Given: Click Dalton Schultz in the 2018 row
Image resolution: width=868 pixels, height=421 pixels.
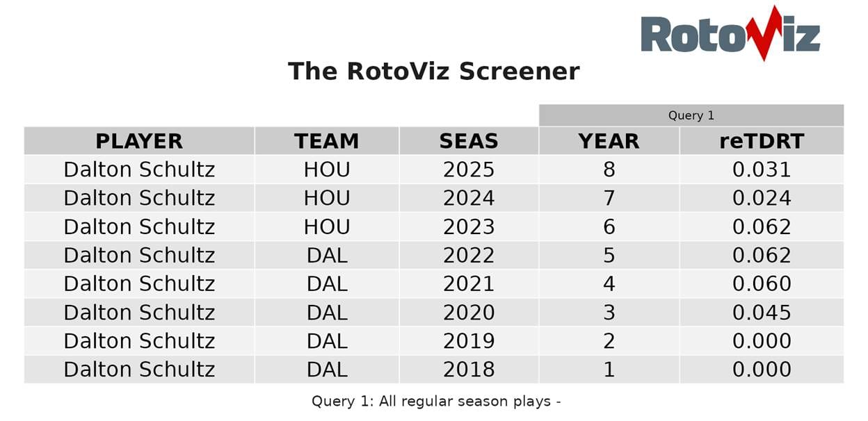Looking at the screenshot, I should 139,370.
